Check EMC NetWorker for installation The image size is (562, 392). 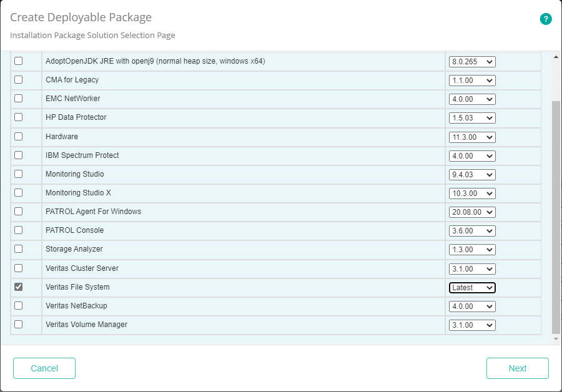[17, 99]
